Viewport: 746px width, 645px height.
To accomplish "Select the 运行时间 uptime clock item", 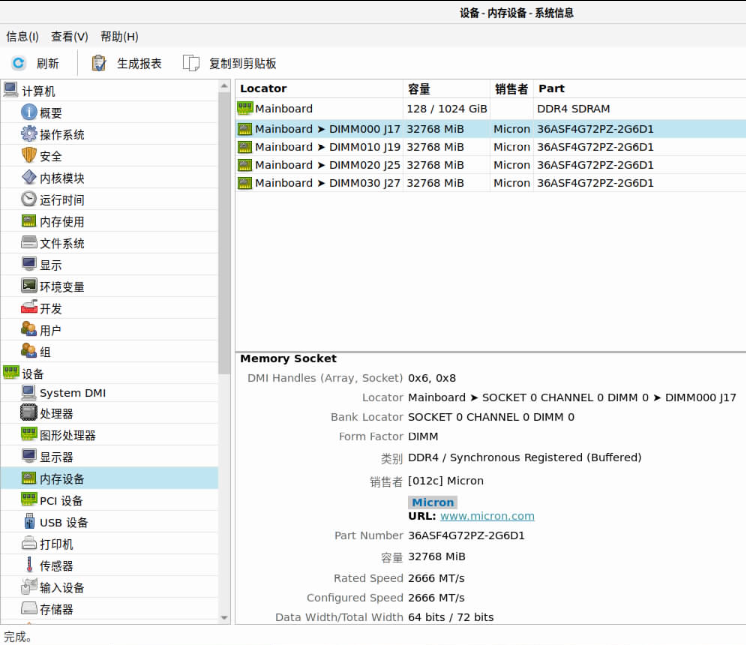I will click(x=29, y=200).
